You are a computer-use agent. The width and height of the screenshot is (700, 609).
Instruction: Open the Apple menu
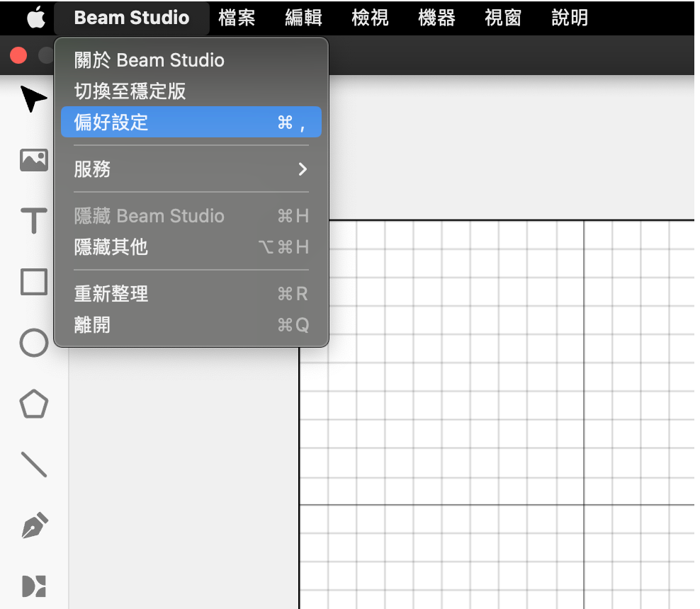35,18
